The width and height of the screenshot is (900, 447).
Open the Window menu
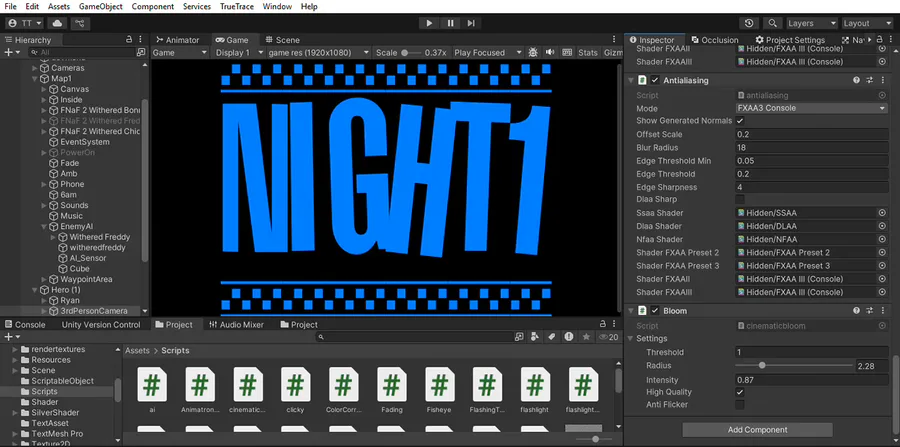[x=277, y=7]
